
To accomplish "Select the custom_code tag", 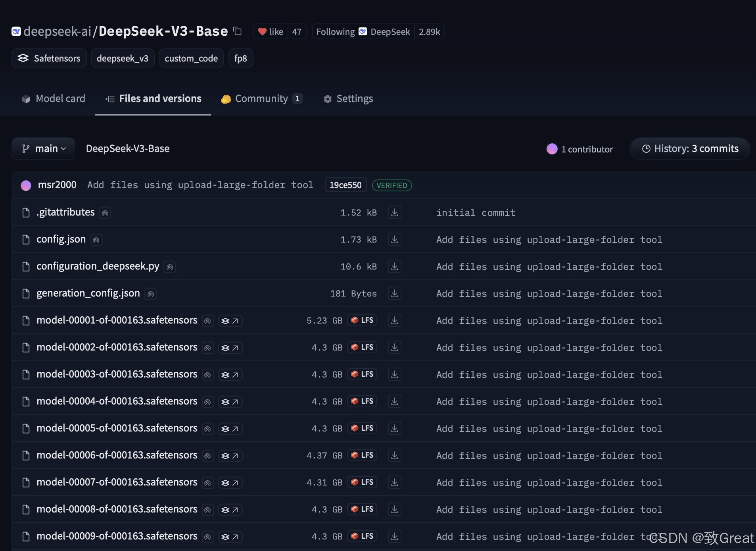I will [x=191, y=58].
